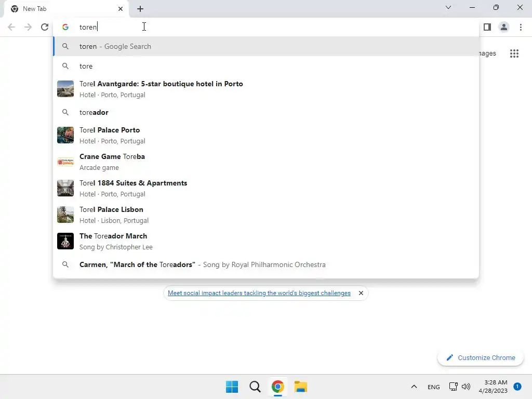This screenshot has width=532, height=399.
Task: Click the browser back arrow
Action: click(x=11, y=27)
